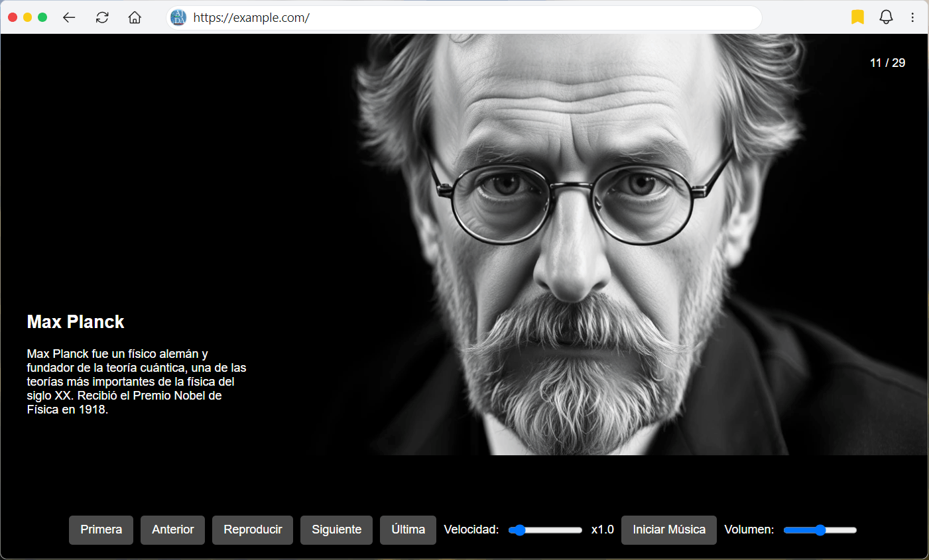Click the Max Planck heading
Image resolution: width=929 pixels, height=560 pixels.
[76, 322]
